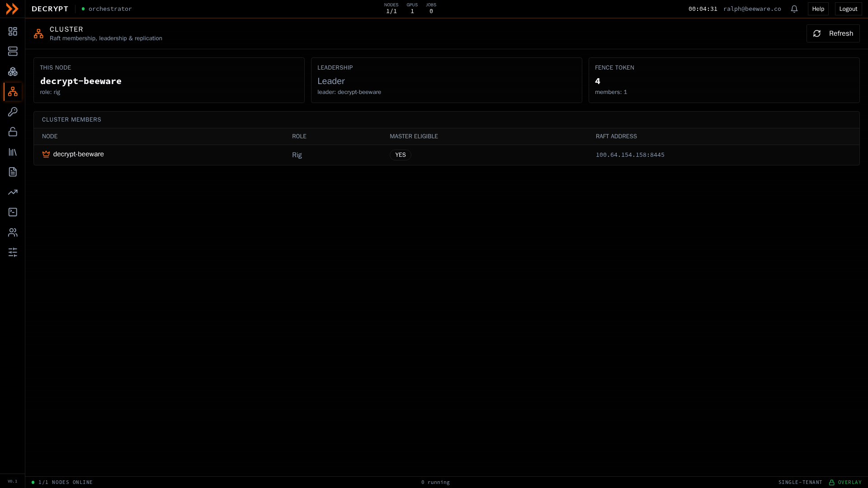Viewport: 868px width, 488px height.
Task: Open the settings sliders icon in sidebar
Action: click(x=13, y=252)
